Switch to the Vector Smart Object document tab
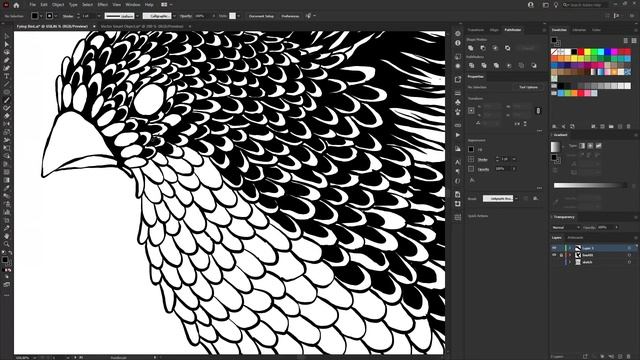Image resolution: width=640 pixels, height=360 pixels. tap(142, 27)
